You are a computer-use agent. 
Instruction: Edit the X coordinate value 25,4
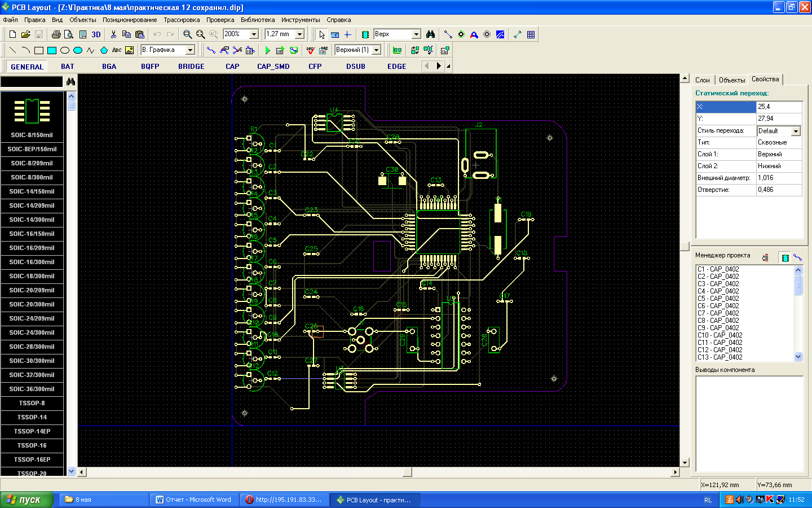[x=779, y=107]
